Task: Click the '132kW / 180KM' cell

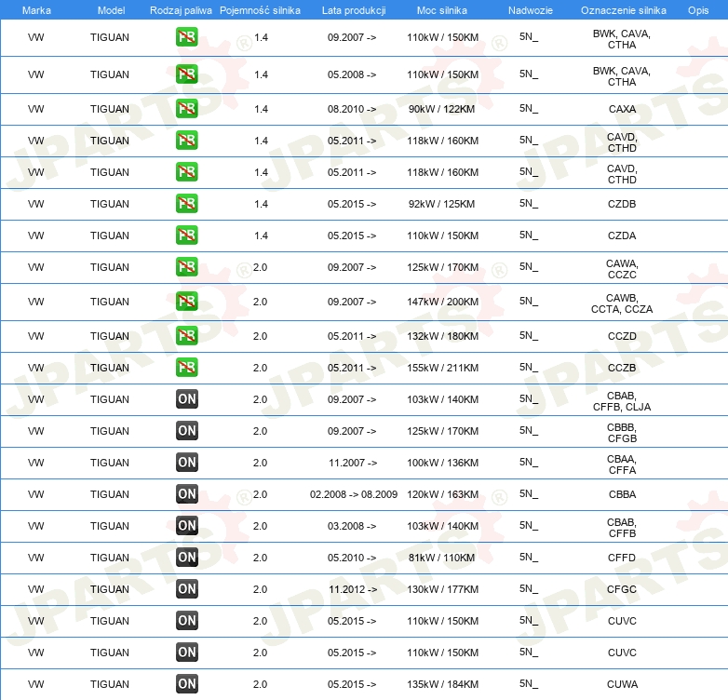Action: (442, 336)
